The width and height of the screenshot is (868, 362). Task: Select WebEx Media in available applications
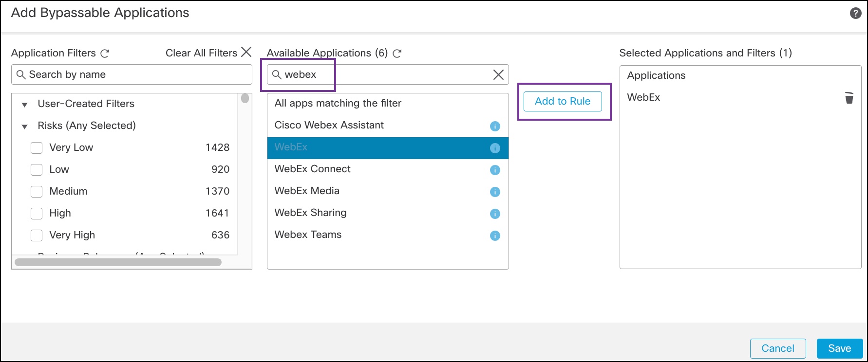(307, 191)
